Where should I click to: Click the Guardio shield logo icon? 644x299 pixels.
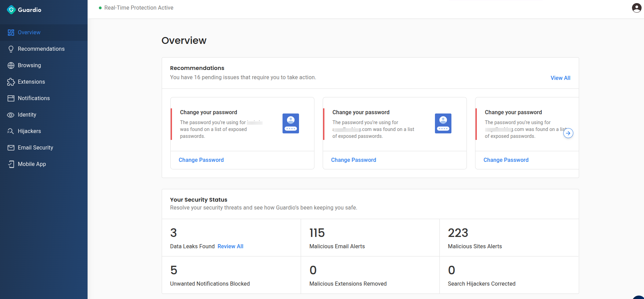[x=11, y=10]
